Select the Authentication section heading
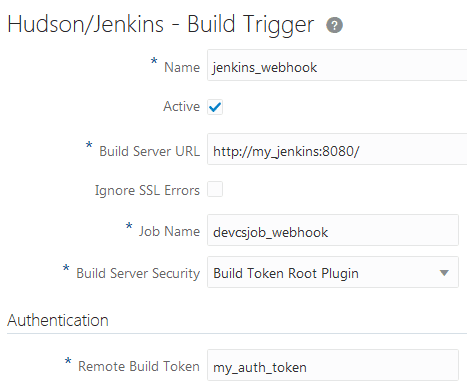The image size is (467, 392). [x=58, y=320]
